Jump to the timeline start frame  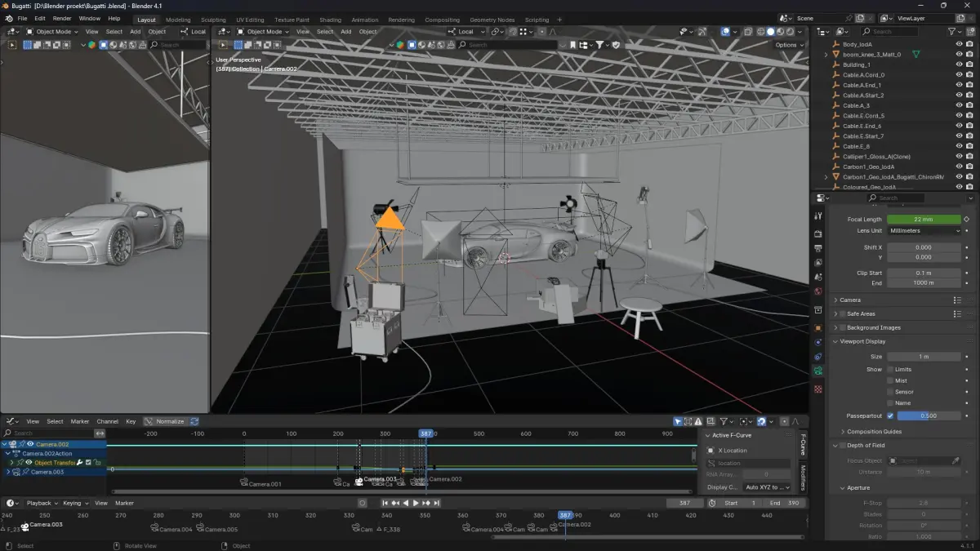tap(385, 503)
